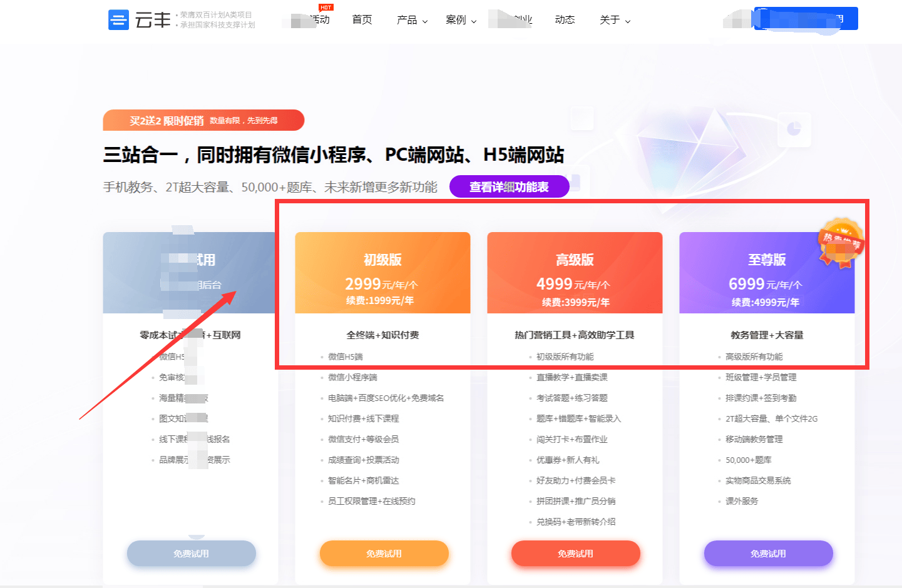902x588 pixels.
Task: Click the 4999元/年/个 price
Action: [x=573, y=284]
